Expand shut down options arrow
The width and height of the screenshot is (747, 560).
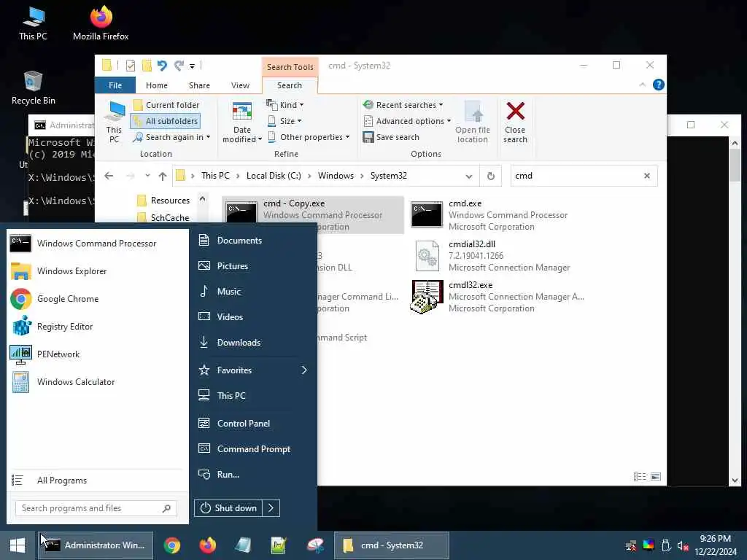(x=271, y=508)
